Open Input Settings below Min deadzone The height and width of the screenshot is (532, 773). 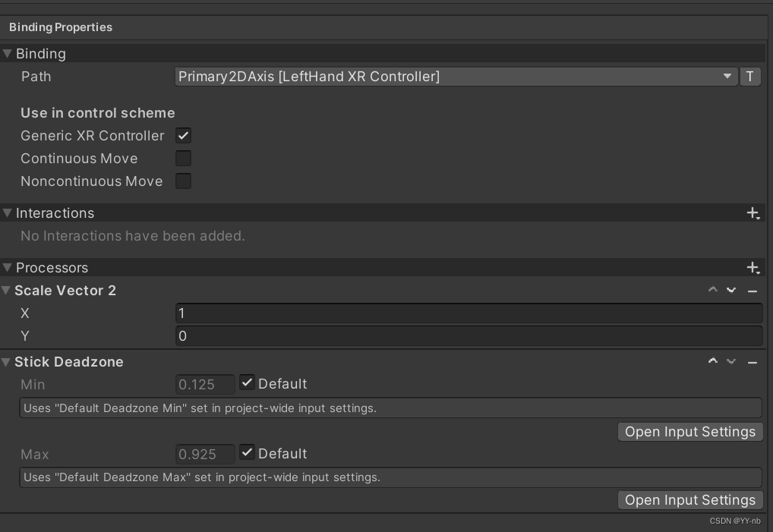coord(689,432)
